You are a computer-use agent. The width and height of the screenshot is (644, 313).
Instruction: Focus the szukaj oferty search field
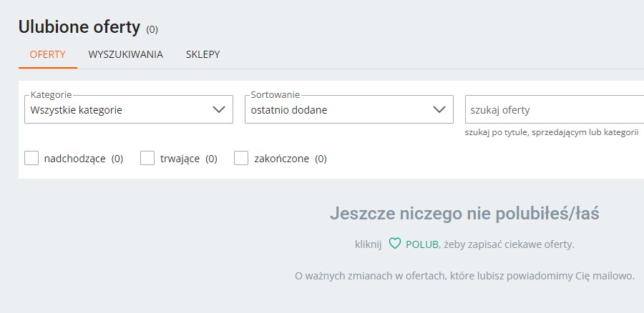(x=555, y=109)
